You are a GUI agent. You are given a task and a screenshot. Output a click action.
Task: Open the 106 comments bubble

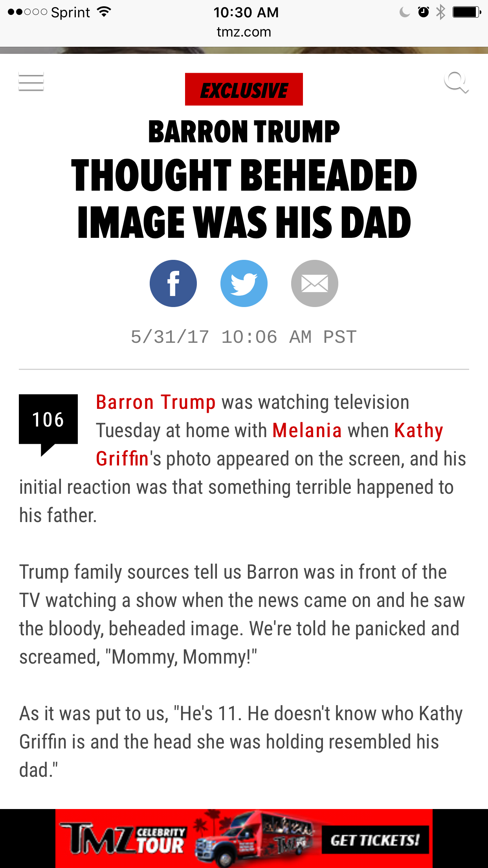pos(48,420)
